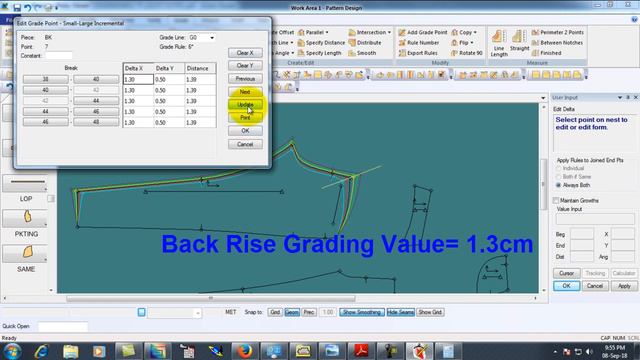Toggle the Grid snap button
This screenshot has height=360, width=640.
tap(275, 312)
